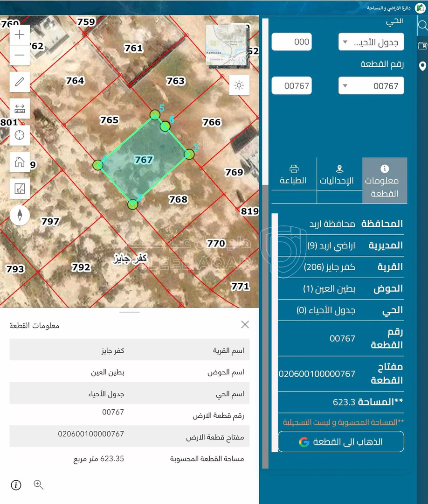Select highlighted parcel 767 on map
Screen dimensions: 428x504
coord(144,160)
